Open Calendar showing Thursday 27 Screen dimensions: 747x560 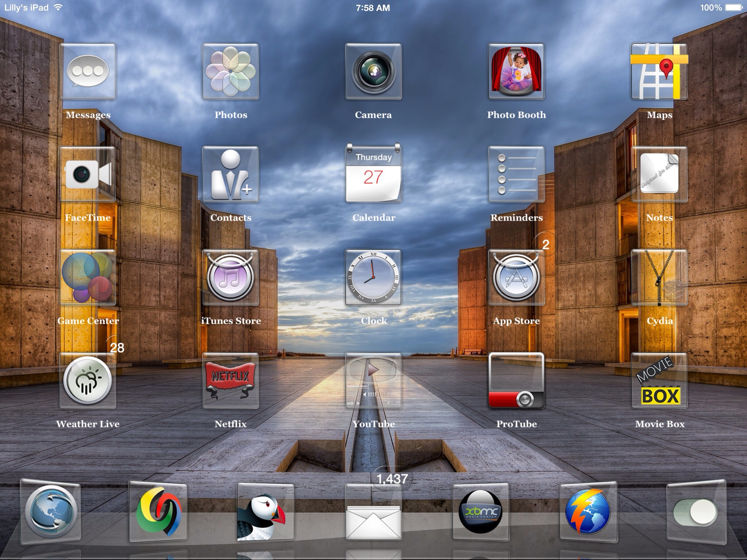373,174
